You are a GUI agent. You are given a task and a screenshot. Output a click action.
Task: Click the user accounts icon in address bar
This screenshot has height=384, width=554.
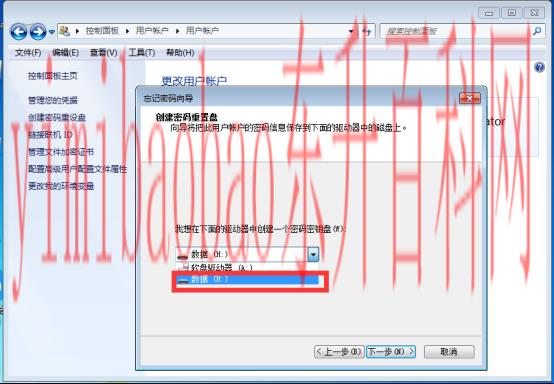65,31
